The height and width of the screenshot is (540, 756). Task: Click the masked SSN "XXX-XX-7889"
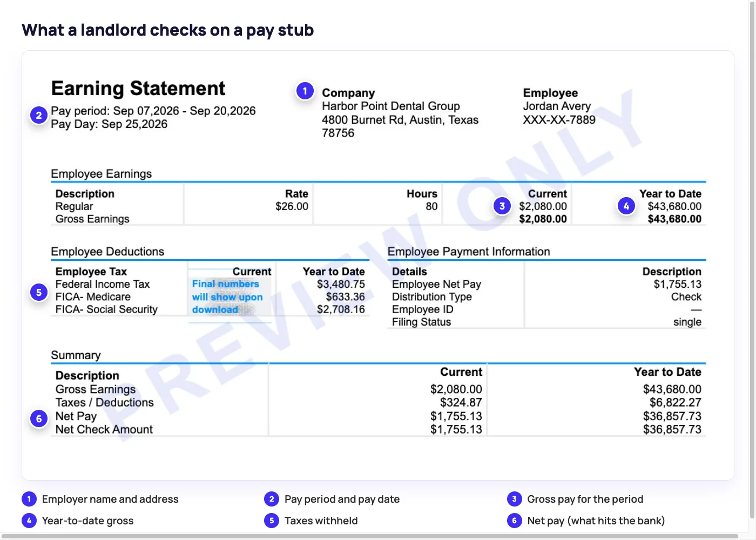point(559,120)
